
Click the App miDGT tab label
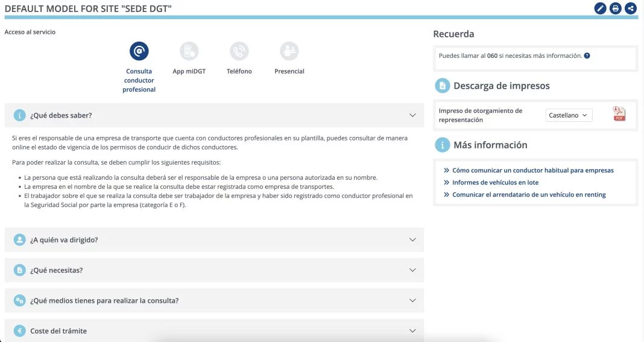189,71
